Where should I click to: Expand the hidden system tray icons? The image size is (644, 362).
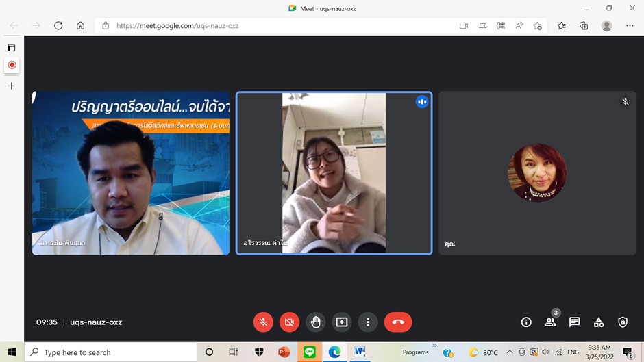coord(509,352)
